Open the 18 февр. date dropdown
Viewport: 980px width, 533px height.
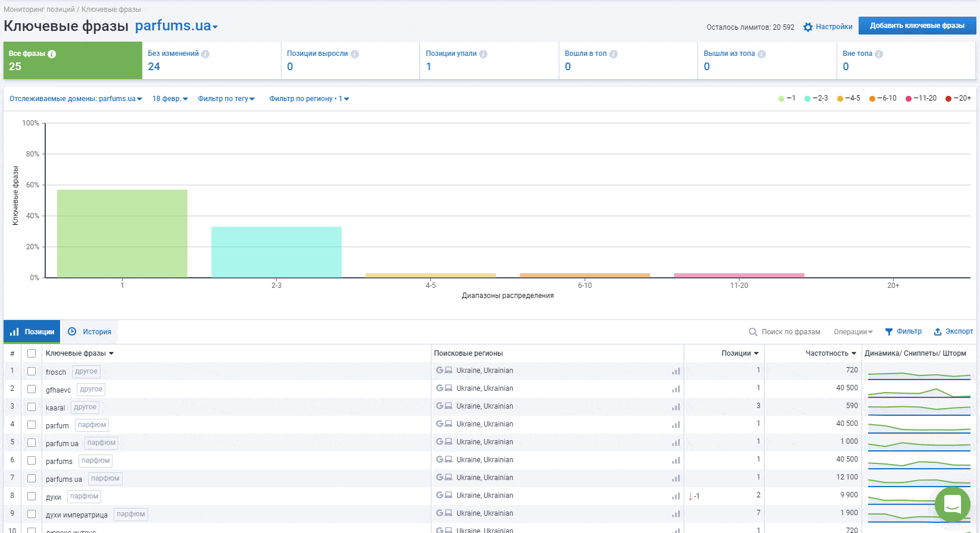coord(170,99)
